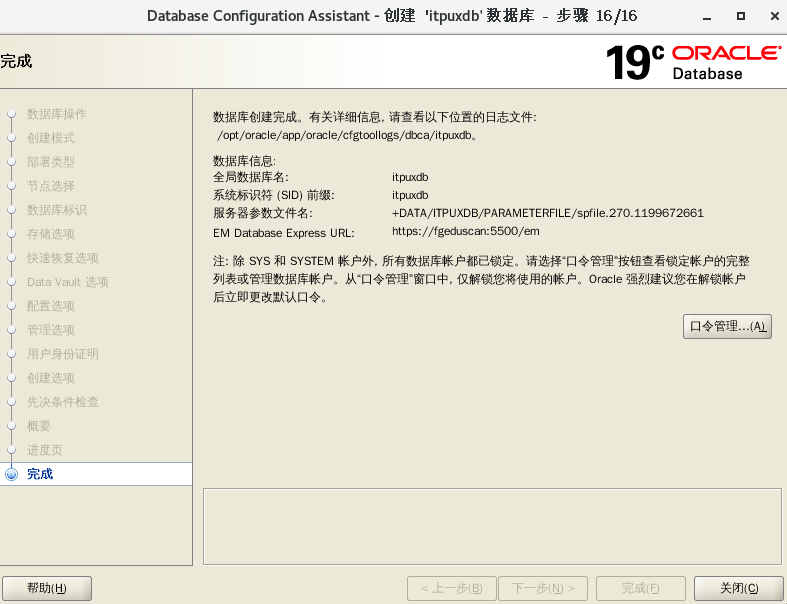Select the 数据库操作 step in sidebar
Viewport: 787px width, 604px height.
(x=57, y=114)
